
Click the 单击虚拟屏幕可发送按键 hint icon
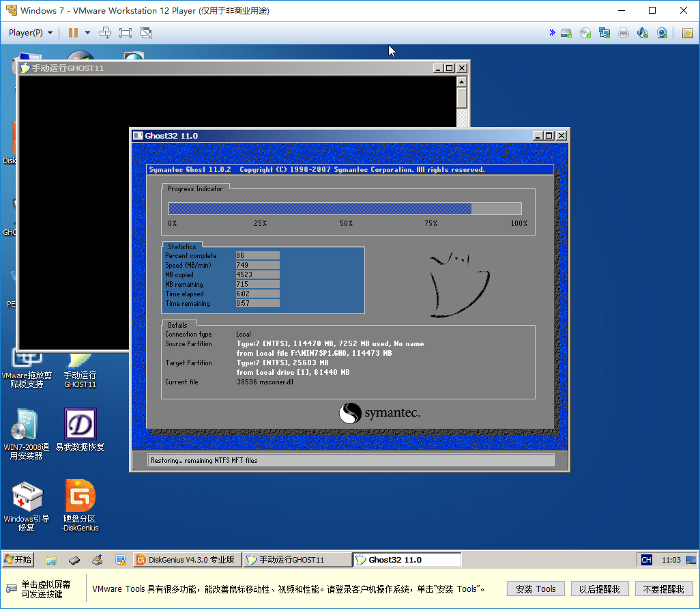coord(11,589)
